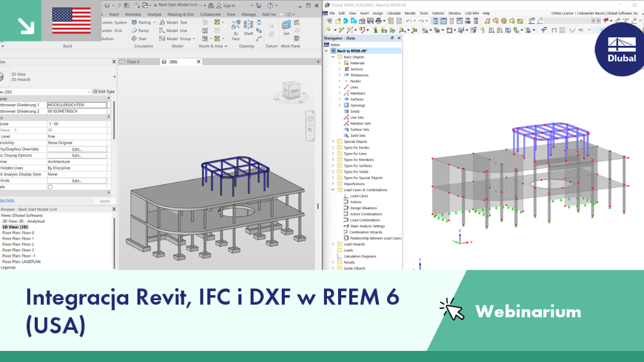Toggle the checkbox in Properties panel
Screen dimensions: 644x362
[x=50, y=187]
